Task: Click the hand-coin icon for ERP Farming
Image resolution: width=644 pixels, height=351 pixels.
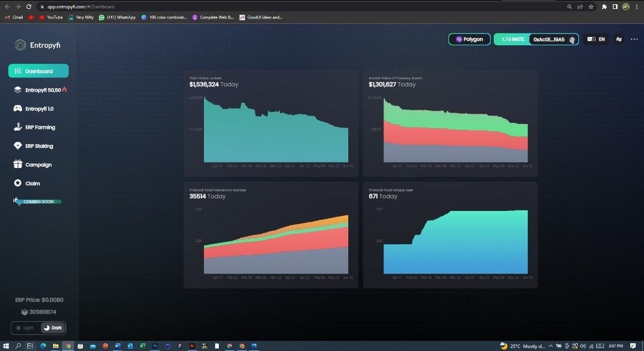Action: (x=18, y=127)
